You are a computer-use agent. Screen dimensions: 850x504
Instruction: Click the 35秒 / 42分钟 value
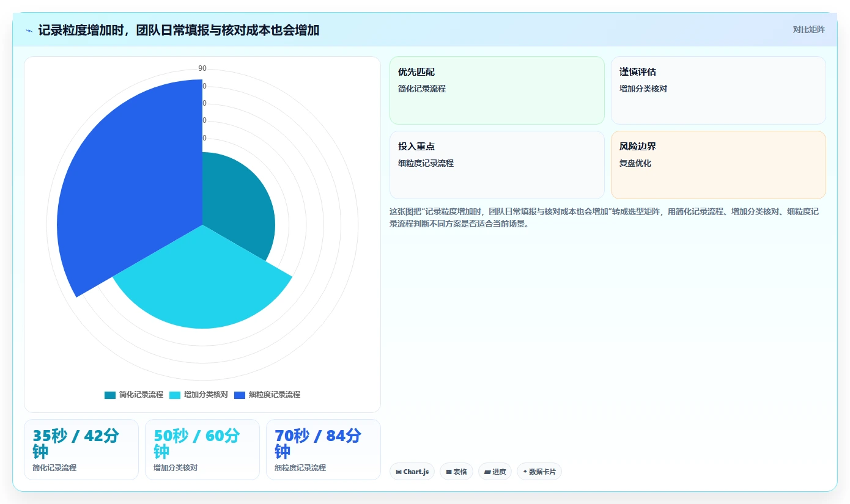coord(75,444)
